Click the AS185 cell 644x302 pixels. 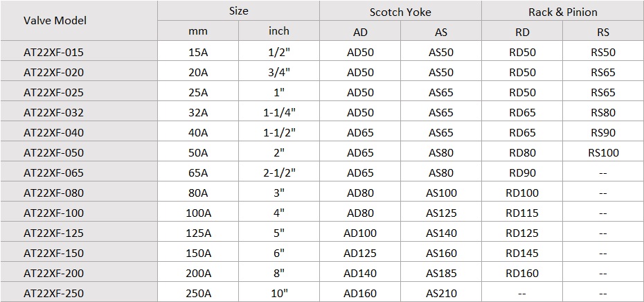tap(441, 274)
